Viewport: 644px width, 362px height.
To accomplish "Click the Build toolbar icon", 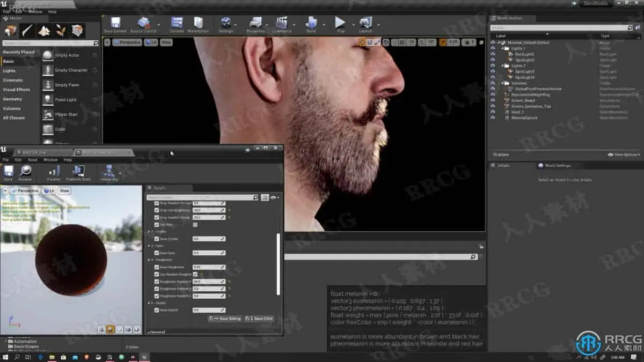I will point(311,24).
